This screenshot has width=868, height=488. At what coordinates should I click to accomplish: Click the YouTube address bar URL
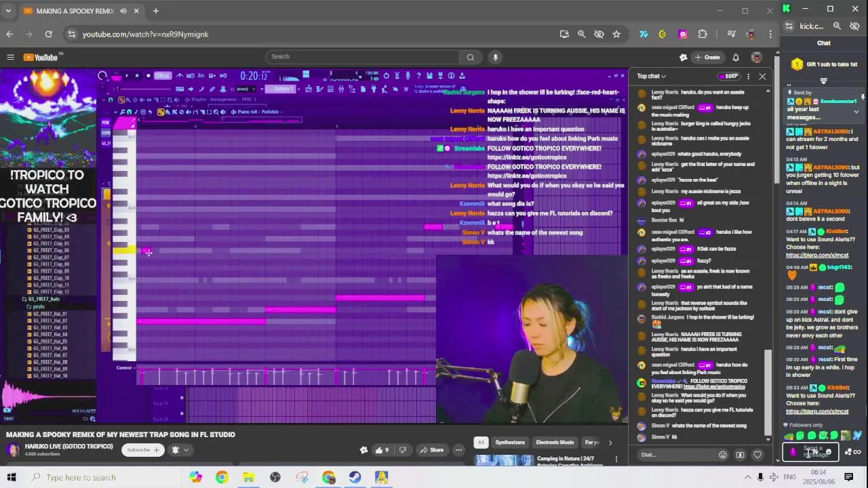point(145,34)
